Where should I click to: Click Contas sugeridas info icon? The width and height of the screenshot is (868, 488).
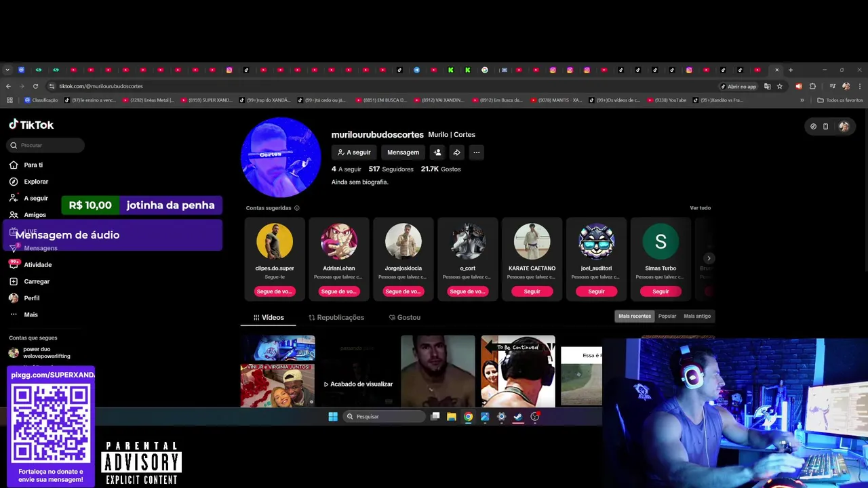pyautogui.click(x=297, y=208)
